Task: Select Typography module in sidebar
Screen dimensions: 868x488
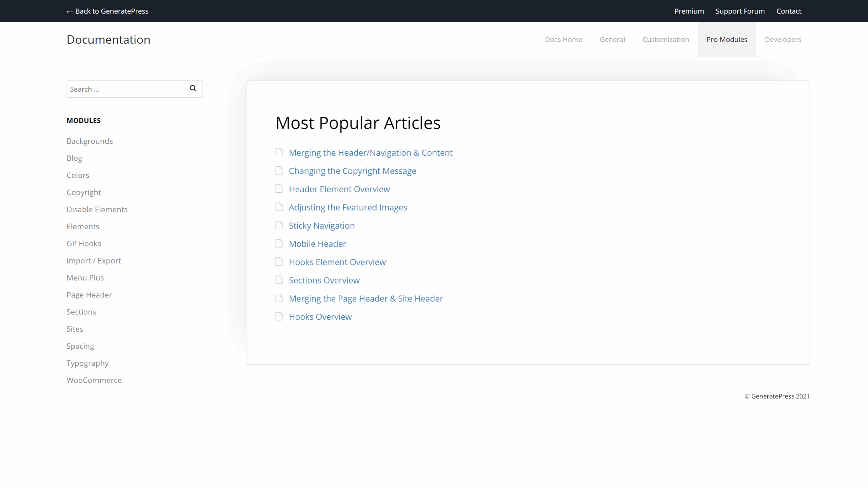Action: [x=87, y=363]
